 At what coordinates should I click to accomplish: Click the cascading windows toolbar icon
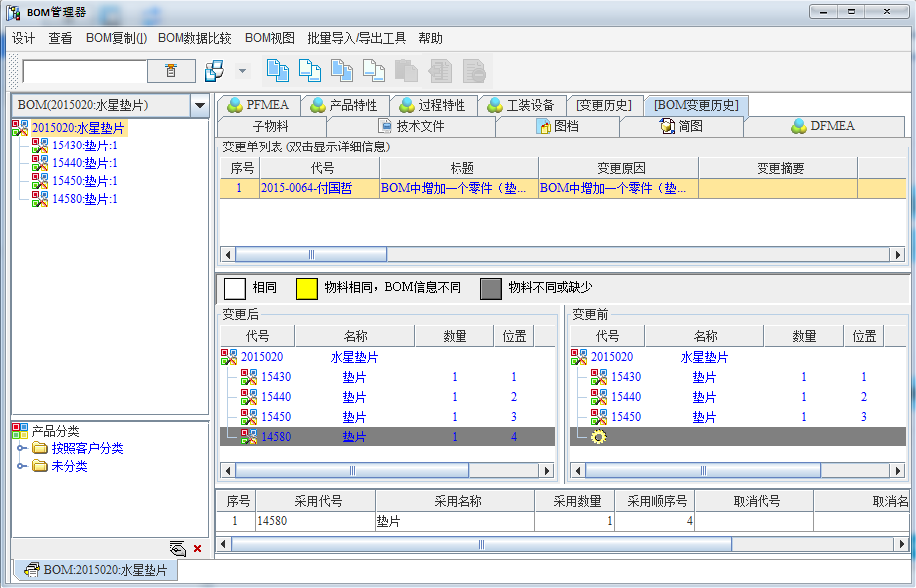(x=214, y=71)
